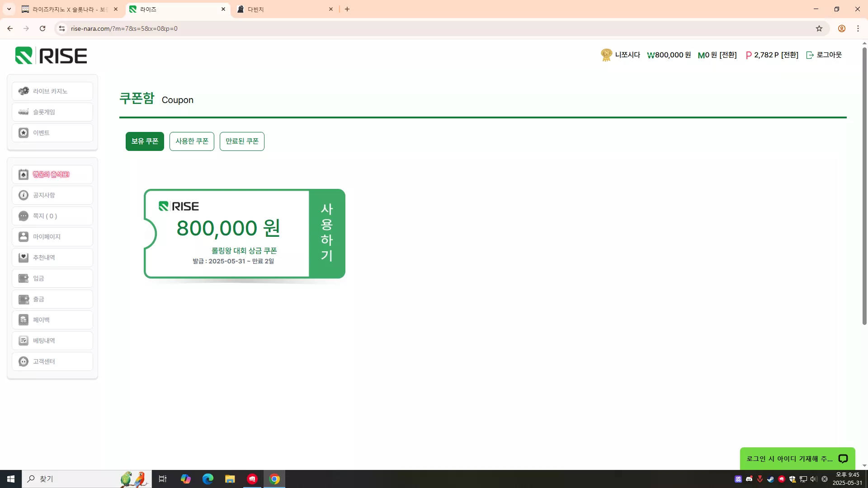
Task: Go back to the previous browser page
Action: (x=10, y=28)
